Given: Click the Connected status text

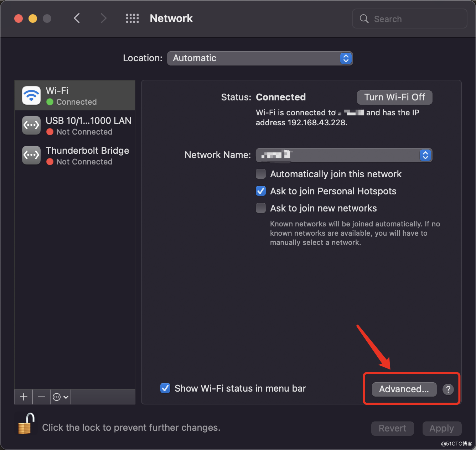Looking at the screenshot, I should [281, 97].
